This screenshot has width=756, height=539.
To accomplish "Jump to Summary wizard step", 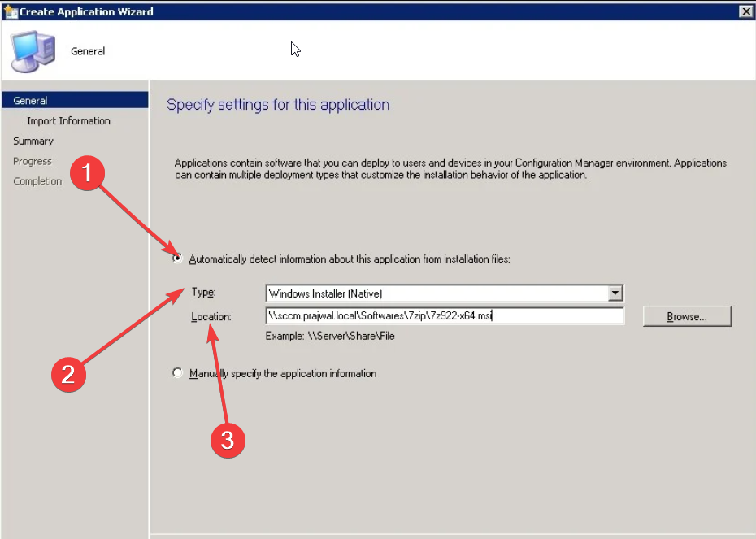I will 33,141.
